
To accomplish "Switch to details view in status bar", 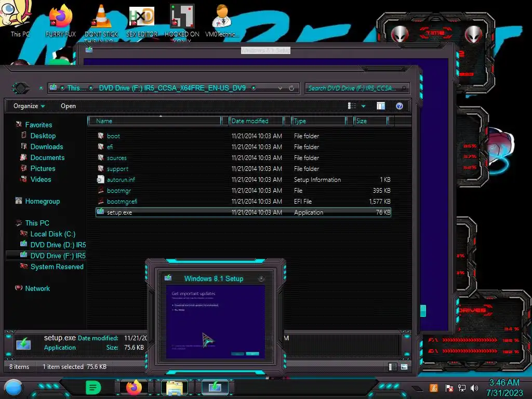I will [x=393, y=367].
